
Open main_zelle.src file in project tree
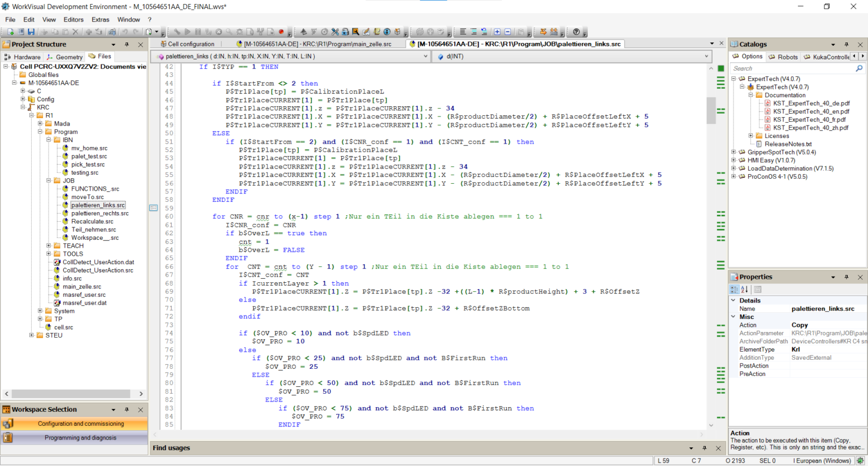point(81,287)
